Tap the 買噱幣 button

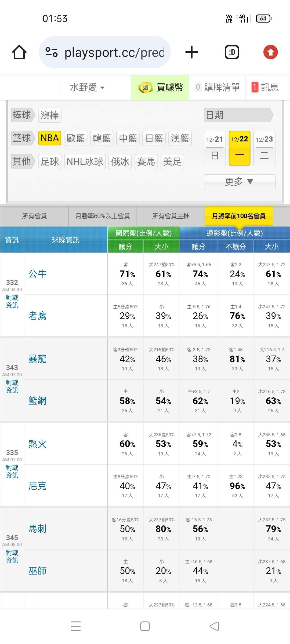tap(160, 87)
